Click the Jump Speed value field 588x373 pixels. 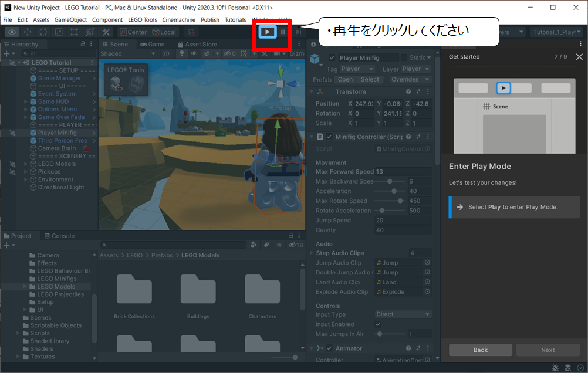[x=403, y=221]
